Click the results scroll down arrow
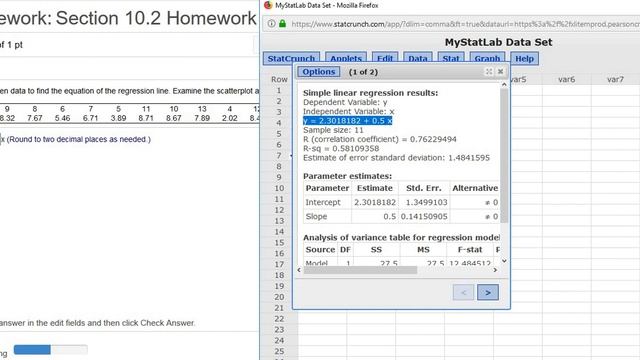This screenshot has width=640, height=360. (504, 261)
